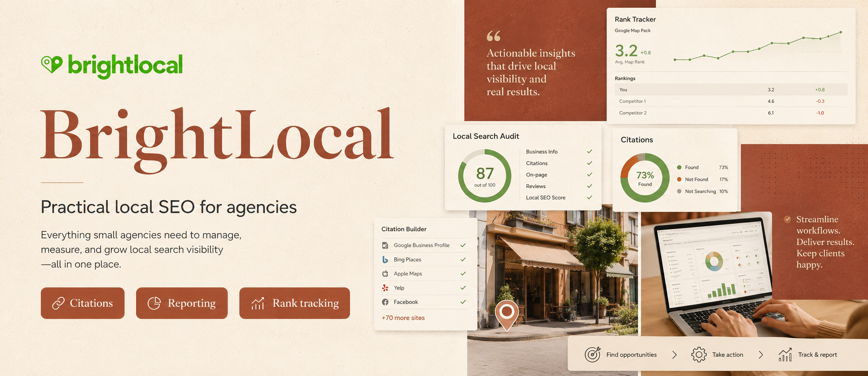Click the Rank Tracker line chart
Image resolution: width=868 pixels, height=376 pixels.
tap(758, 46)
